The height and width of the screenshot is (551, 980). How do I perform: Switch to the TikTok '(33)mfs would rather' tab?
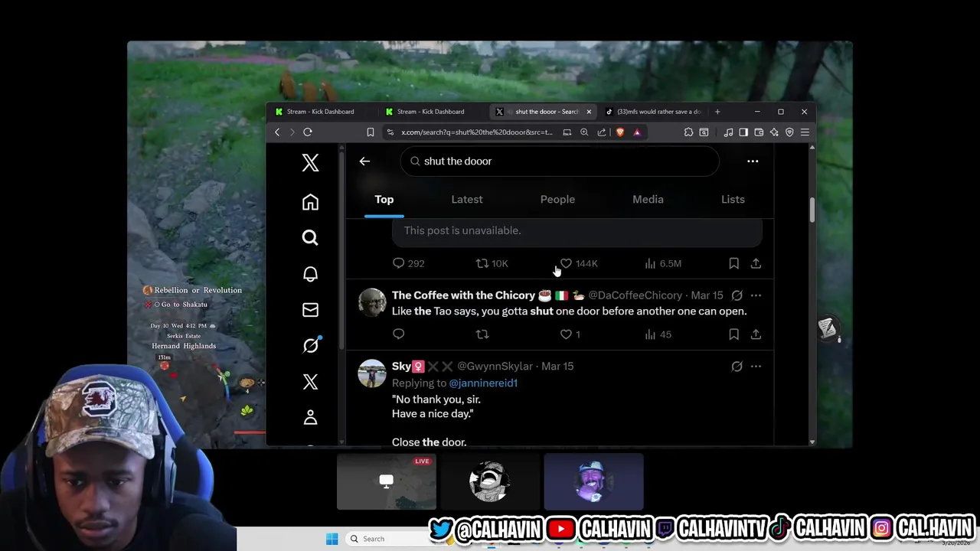point(653,112)
